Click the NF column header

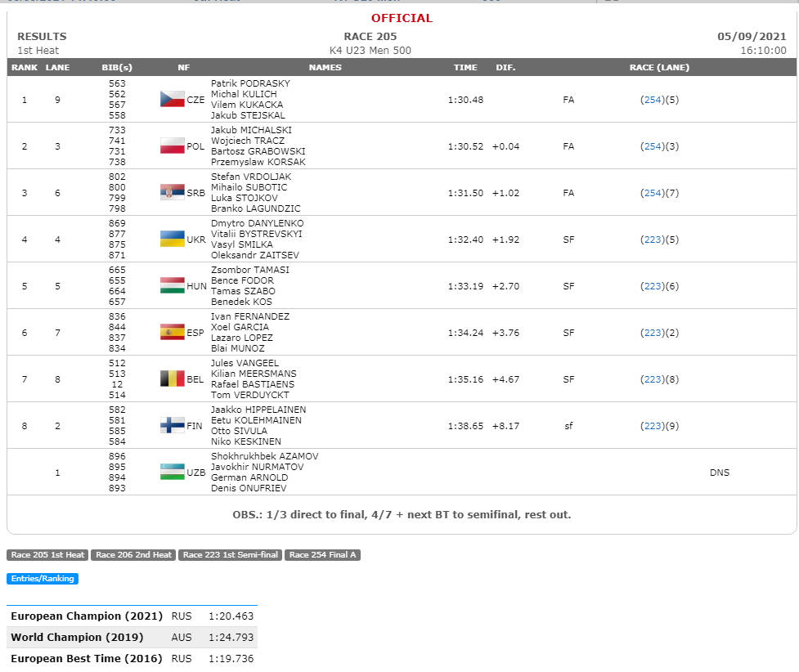[x=183, y=67]
